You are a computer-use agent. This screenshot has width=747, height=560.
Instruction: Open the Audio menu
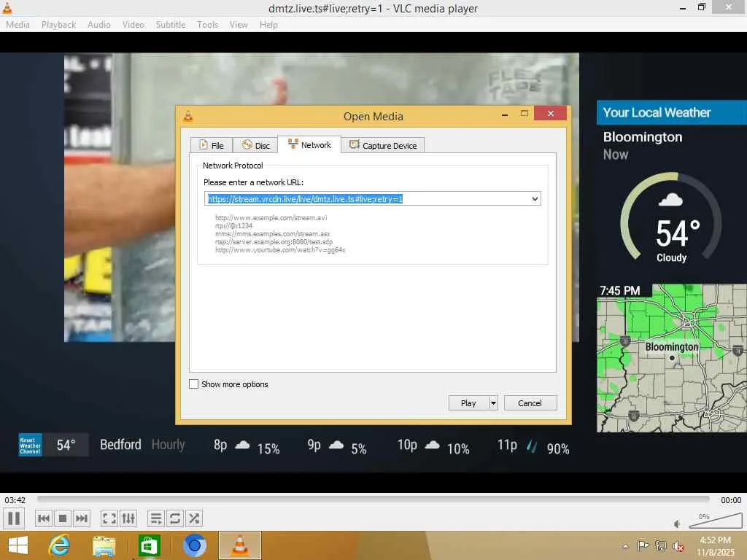coord(99,24)
